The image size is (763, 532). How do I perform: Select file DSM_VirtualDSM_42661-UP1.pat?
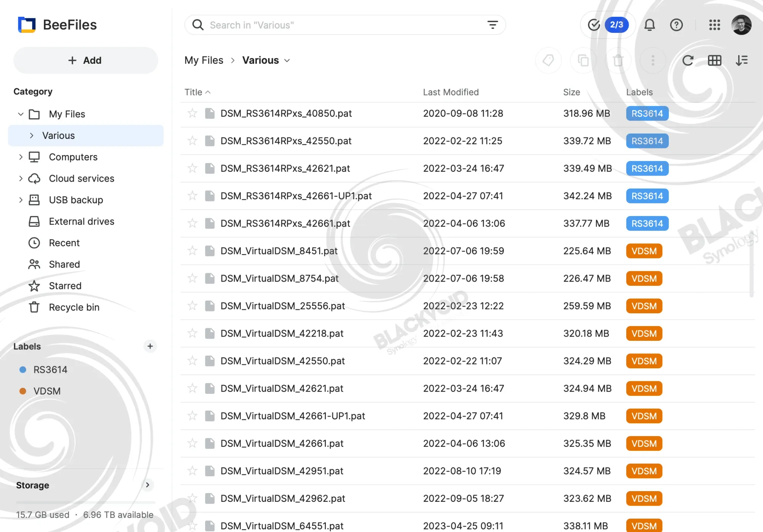click(x=467, y=416)
